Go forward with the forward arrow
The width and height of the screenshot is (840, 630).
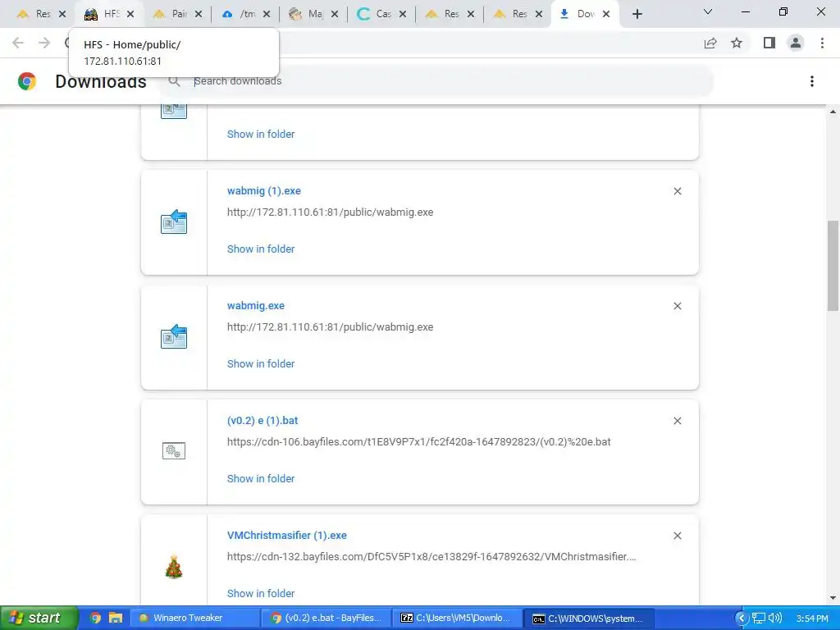point(44,43)
